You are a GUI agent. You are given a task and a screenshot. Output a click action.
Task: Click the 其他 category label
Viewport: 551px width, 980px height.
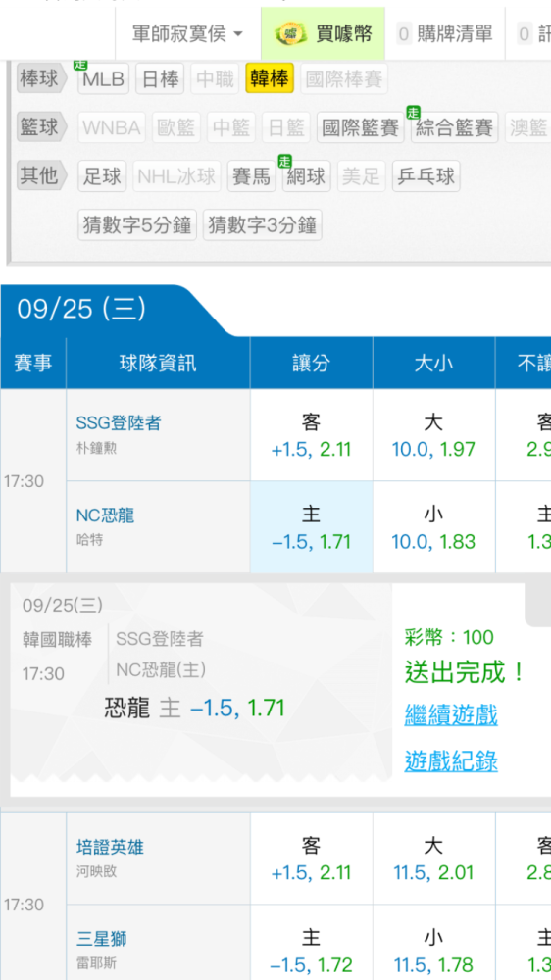40,175
